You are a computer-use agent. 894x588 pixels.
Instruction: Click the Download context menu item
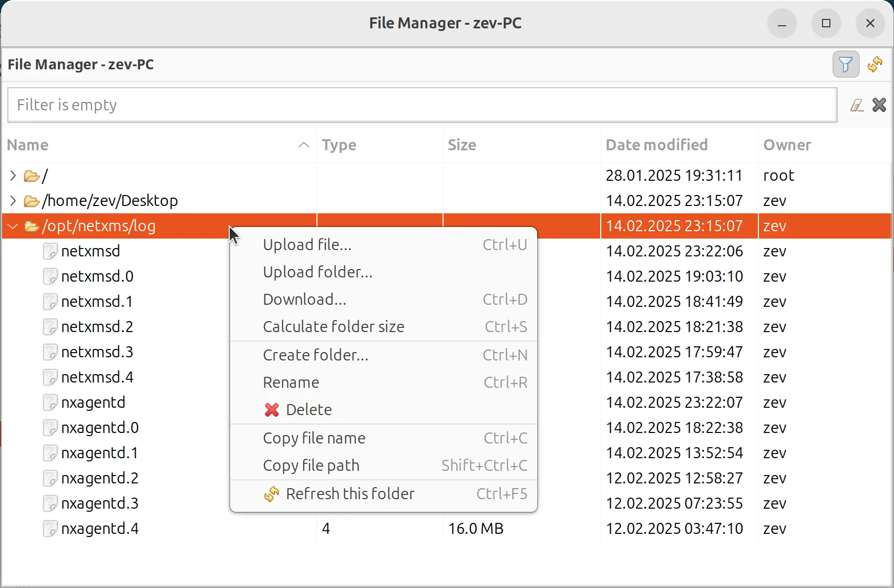(304, 299)
